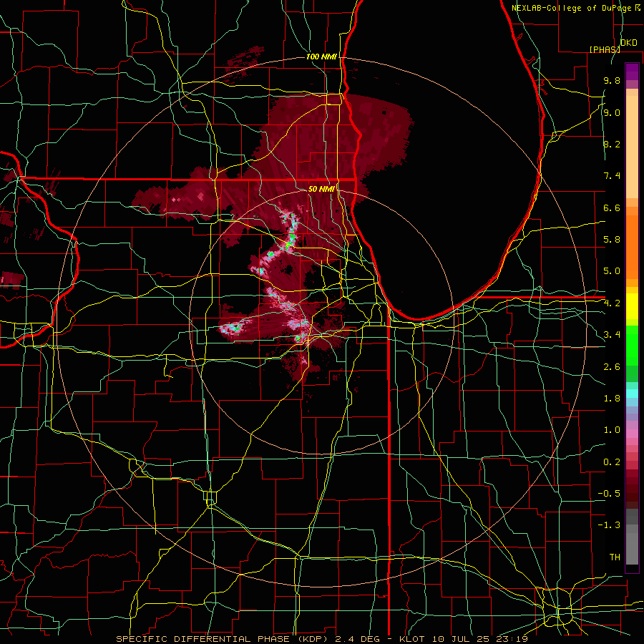Click the 5.8 scale label
The width and height of the screenshot is (644, 644).
pos(612,240)
